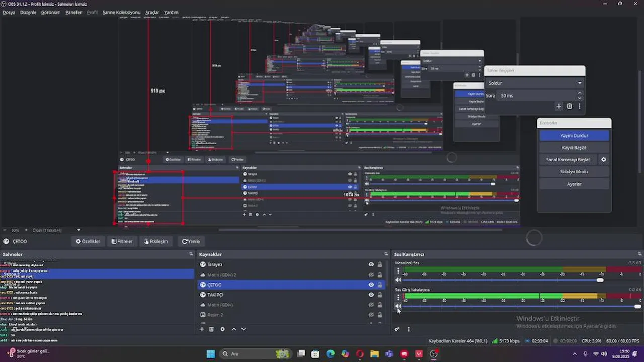Open the Paneller menu
The image size is (644, 362).
click(73, 12)
